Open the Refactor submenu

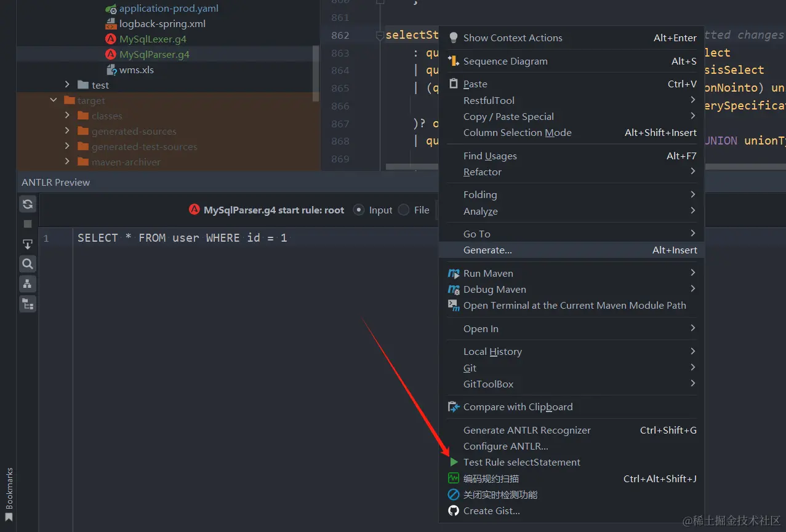coord(571,172)
